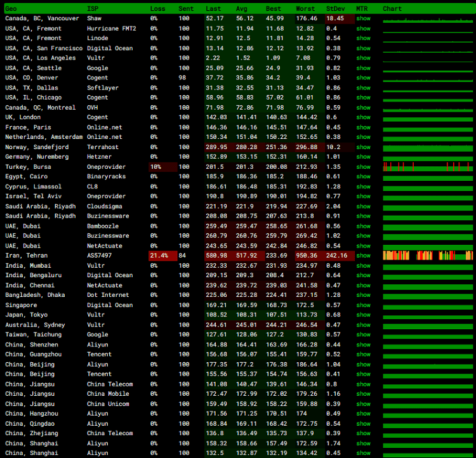
Task: Click the Dot Internet ISP cell
Action: pos(108,295)
